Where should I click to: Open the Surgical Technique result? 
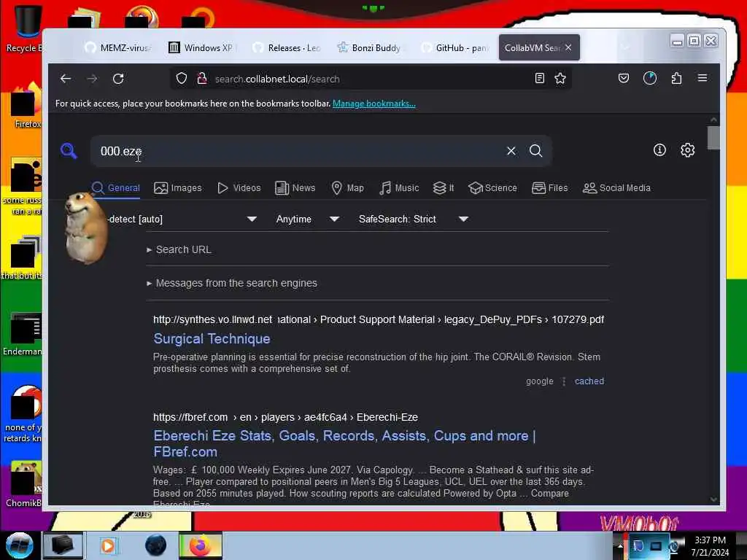click(212, 338)
